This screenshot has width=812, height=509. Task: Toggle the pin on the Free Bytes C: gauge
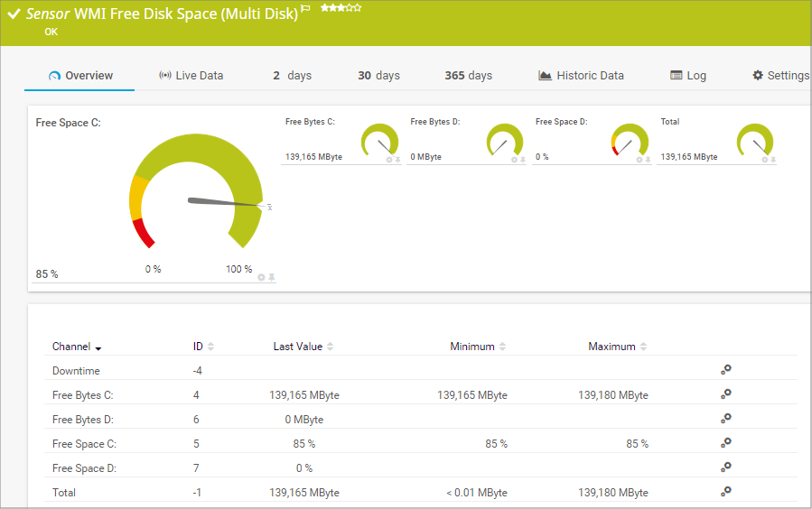click(397, 160)
